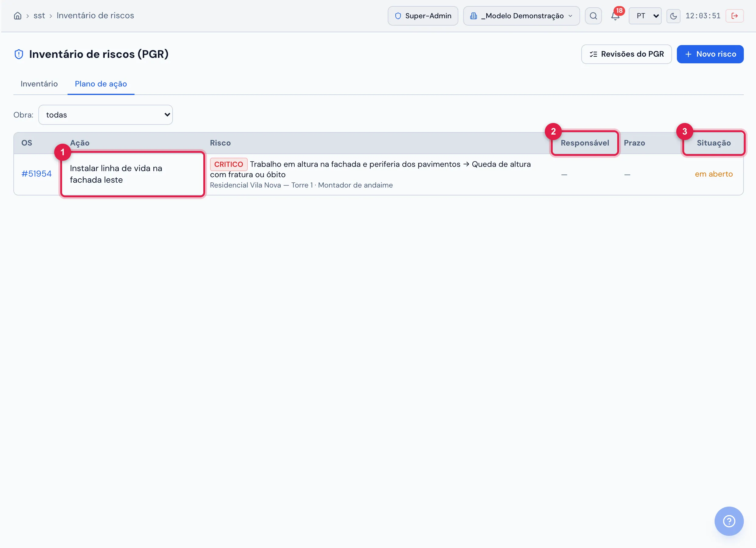Click the sst breadcrumb
The width and height of the screenshot is (756, 548).
[x=39, y=16]
